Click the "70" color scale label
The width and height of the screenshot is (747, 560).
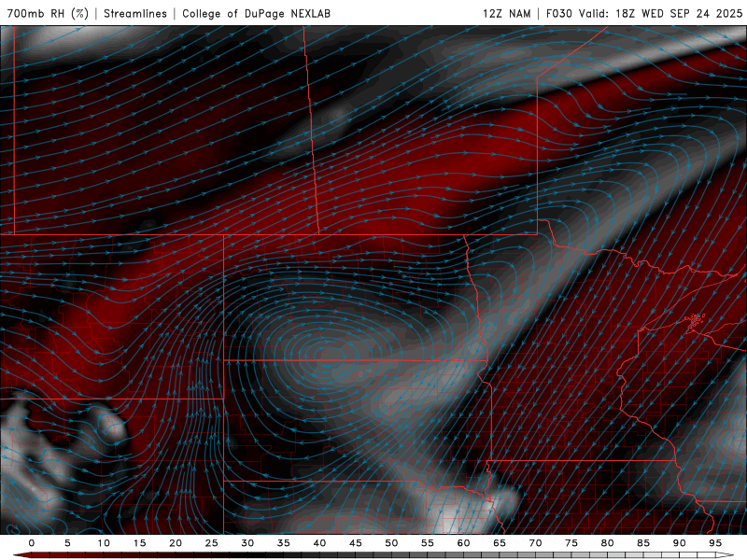pyautogui.click(x=535, y=543)
